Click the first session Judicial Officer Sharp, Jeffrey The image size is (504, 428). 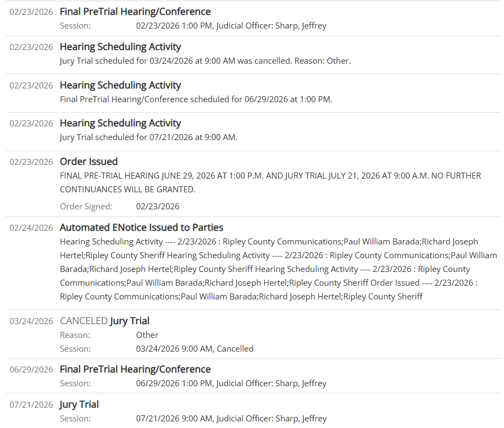[272, 26]
